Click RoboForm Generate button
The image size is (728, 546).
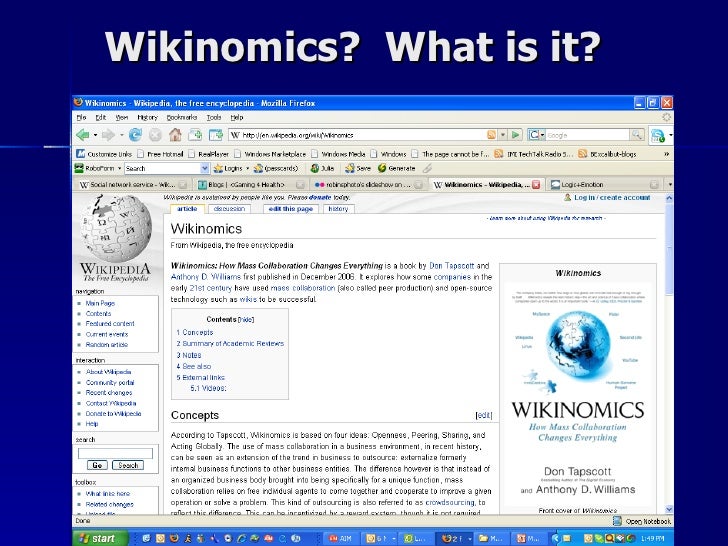pyautogui.click(x=396, y=168)
